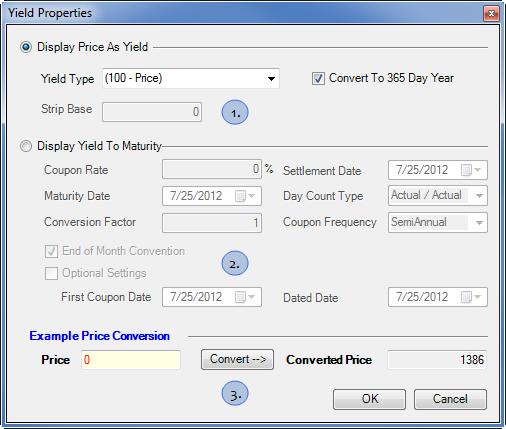This screenshot has height=429, width=506.
Task: Open the Dated Date calendar picker
Action: (471, 297)
